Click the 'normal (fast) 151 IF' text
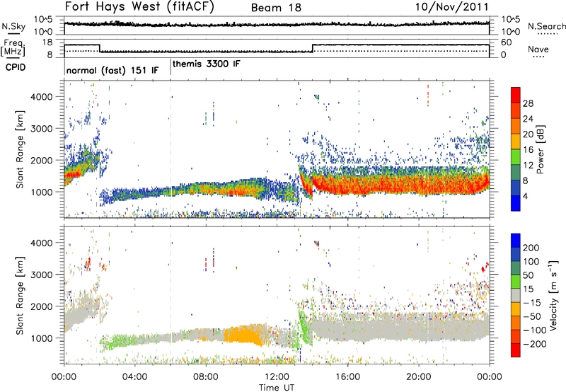 pos(112,70)
